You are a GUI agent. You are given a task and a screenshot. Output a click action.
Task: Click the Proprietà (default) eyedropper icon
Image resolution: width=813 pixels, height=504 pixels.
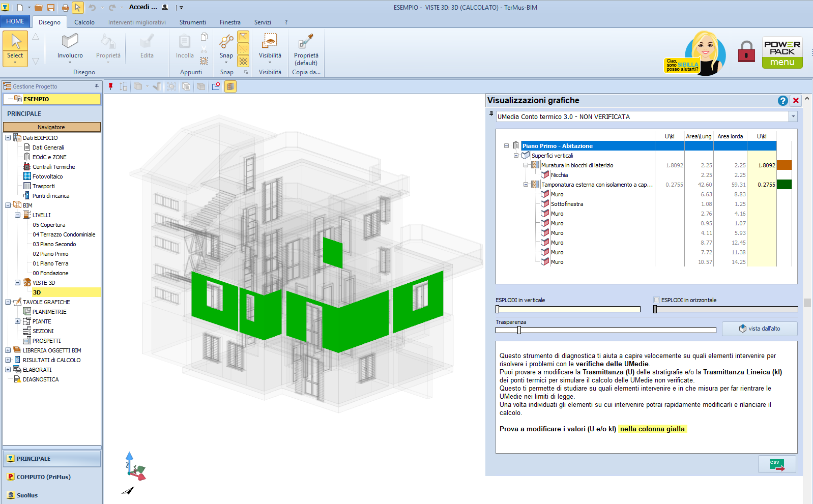coord(306,41)
